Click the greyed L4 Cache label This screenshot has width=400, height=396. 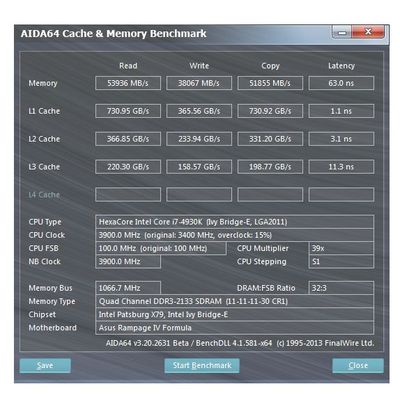44,195
